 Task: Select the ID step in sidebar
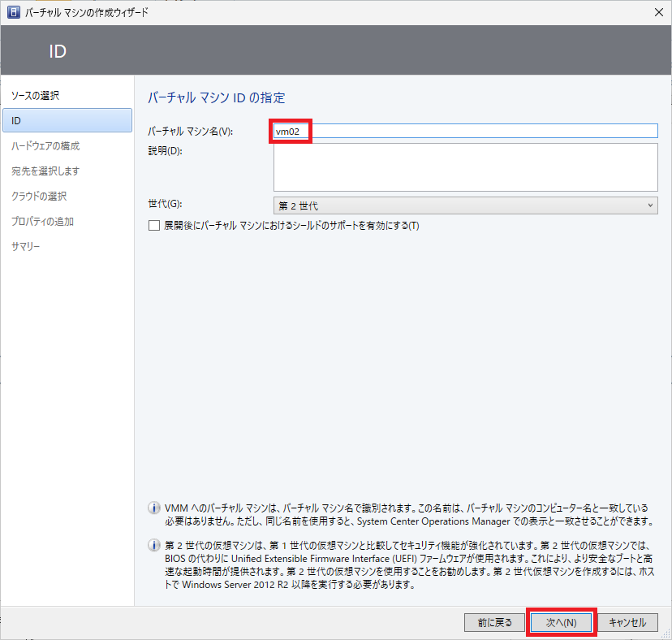coord(67,120)
